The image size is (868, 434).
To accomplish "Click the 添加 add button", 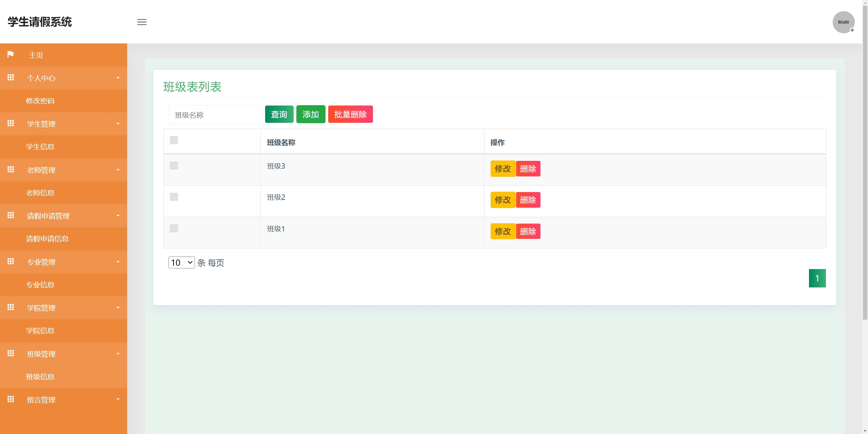I will point(311,114).
